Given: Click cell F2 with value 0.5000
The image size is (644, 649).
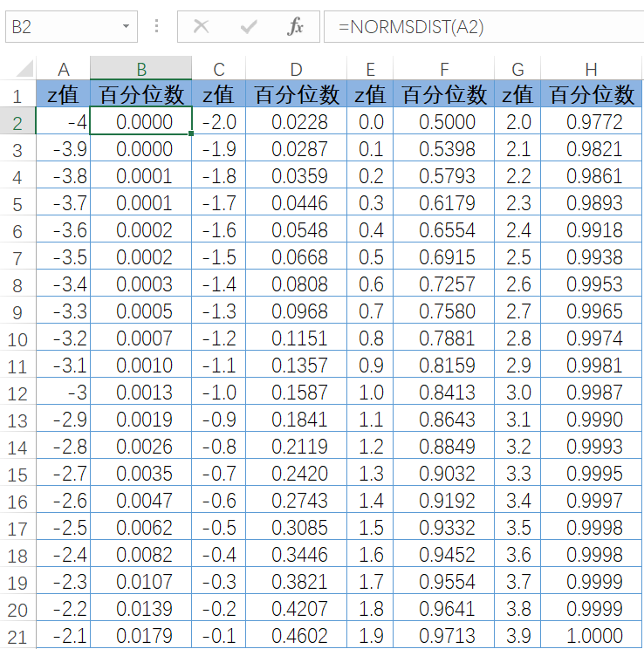Looking at the screenshot, I should (443, 122).
